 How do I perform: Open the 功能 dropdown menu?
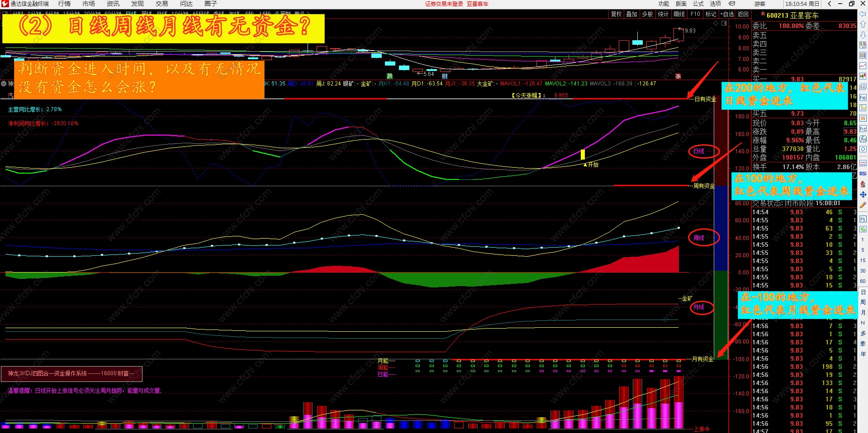tap(664, 4)
